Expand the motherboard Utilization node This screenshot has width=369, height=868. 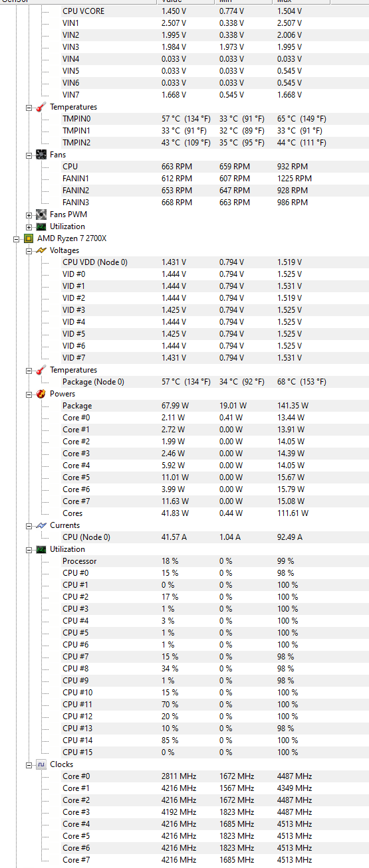[29, 226]
